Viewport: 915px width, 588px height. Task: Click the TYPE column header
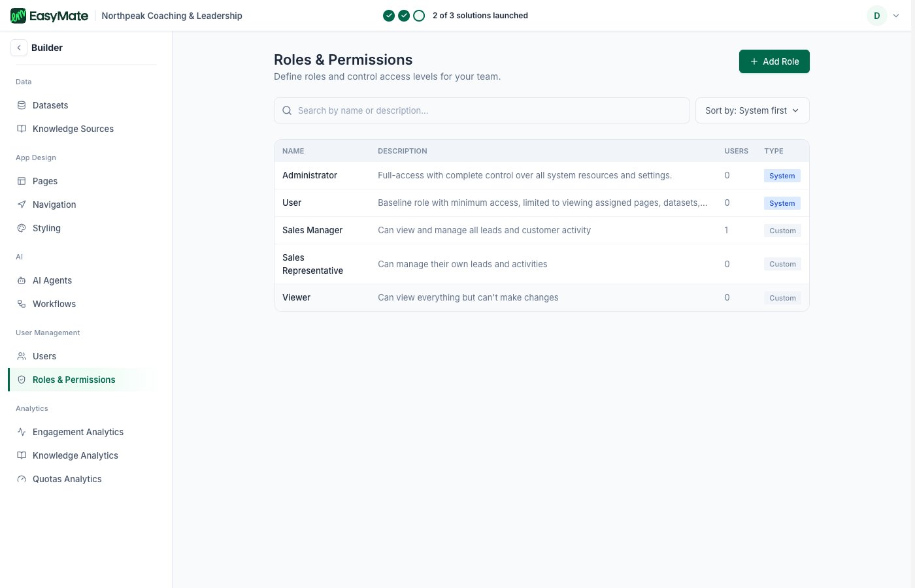pos(774,151)
